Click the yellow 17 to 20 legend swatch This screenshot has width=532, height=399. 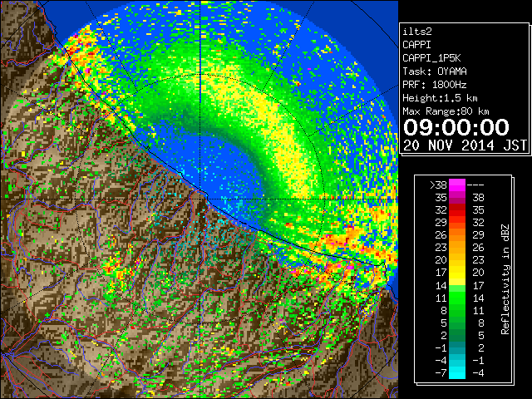[457, 273]
